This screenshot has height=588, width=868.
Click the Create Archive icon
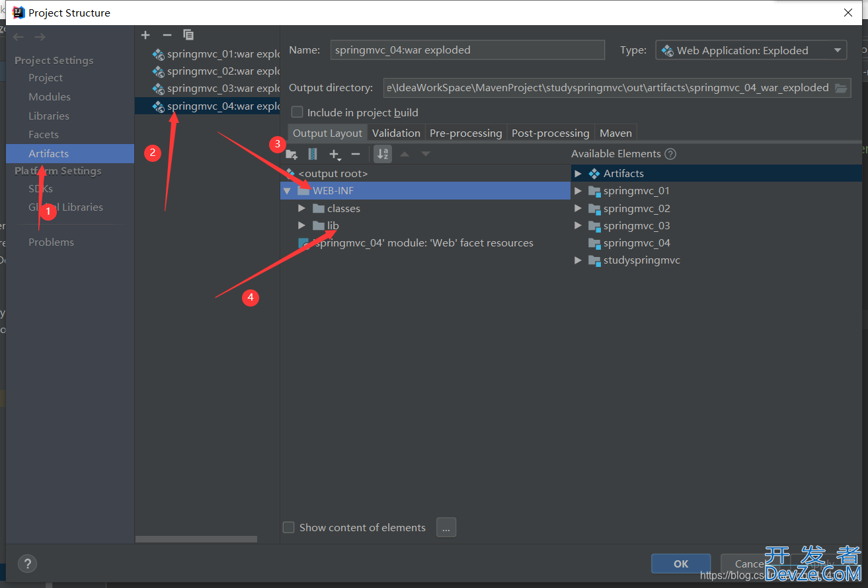click(313, 154)
